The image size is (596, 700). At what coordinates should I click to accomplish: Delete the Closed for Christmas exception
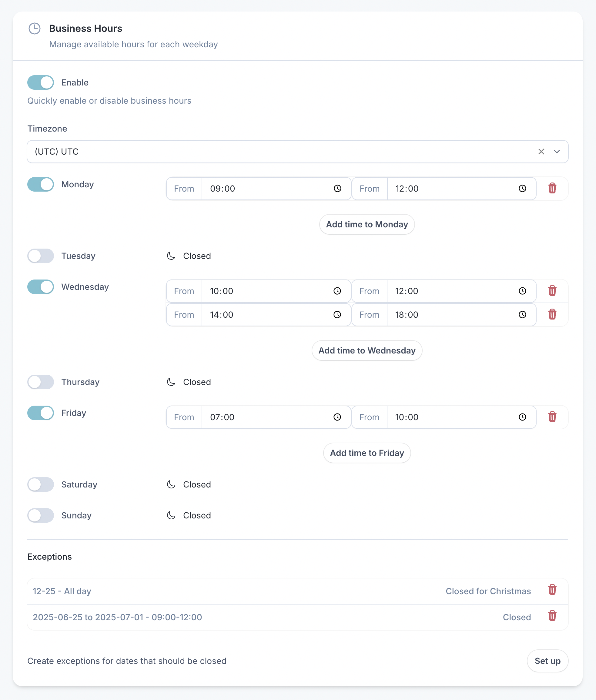[x=553, y=590]
